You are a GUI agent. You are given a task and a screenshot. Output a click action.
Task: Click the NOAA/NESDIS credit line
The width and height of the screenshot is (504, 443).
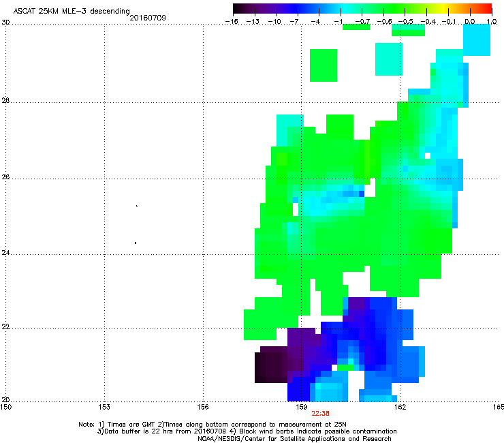pos(294,439)
